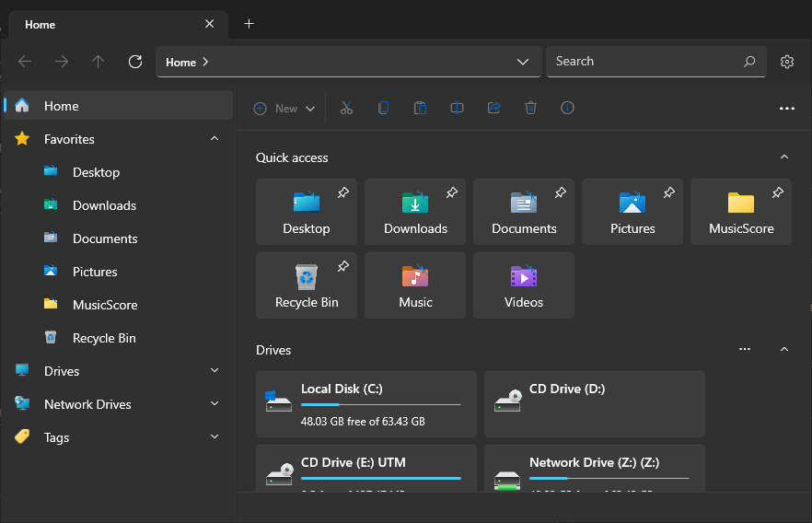The height and width of the screenshot is (523, 812).
Task: Close the Home tab
Action: 209,24
